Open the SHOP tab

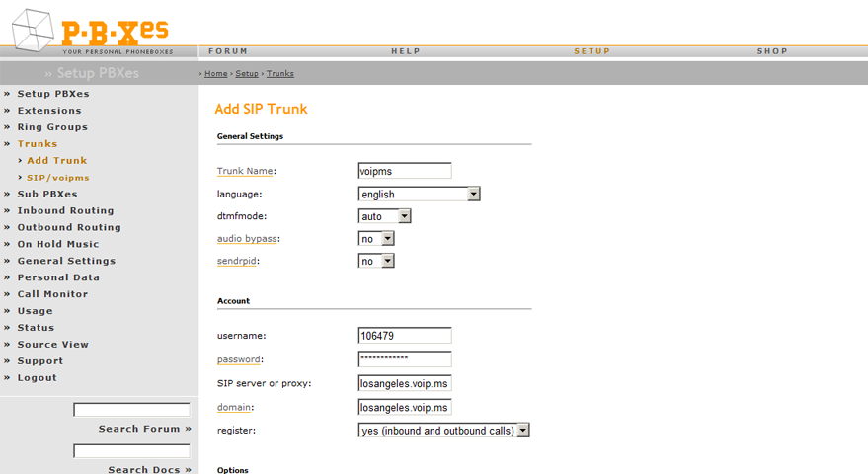pyautogui.click(x=772, y=51)
